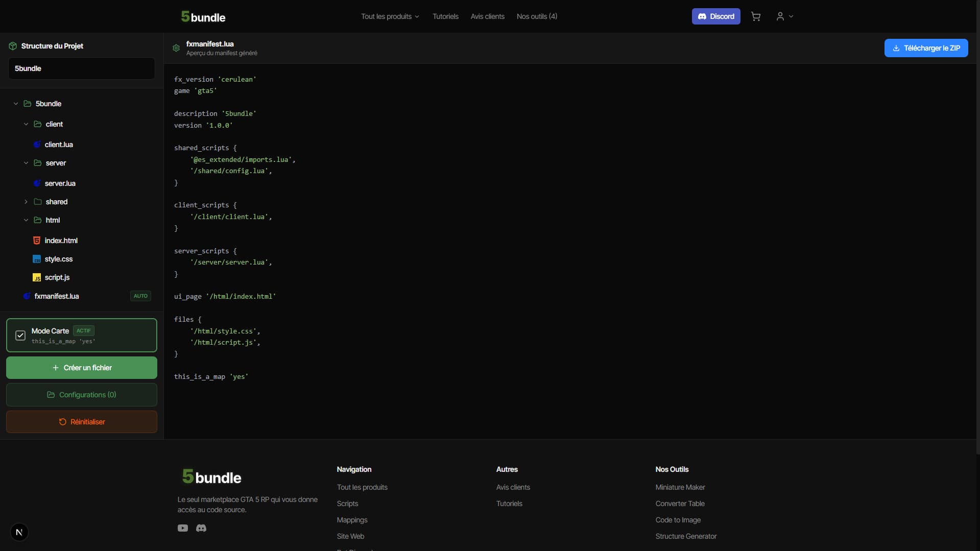This screenshot has width=980, height=551.
Task: Toggle the Mode Carte checkbox
Action: (x=20, y=336)
